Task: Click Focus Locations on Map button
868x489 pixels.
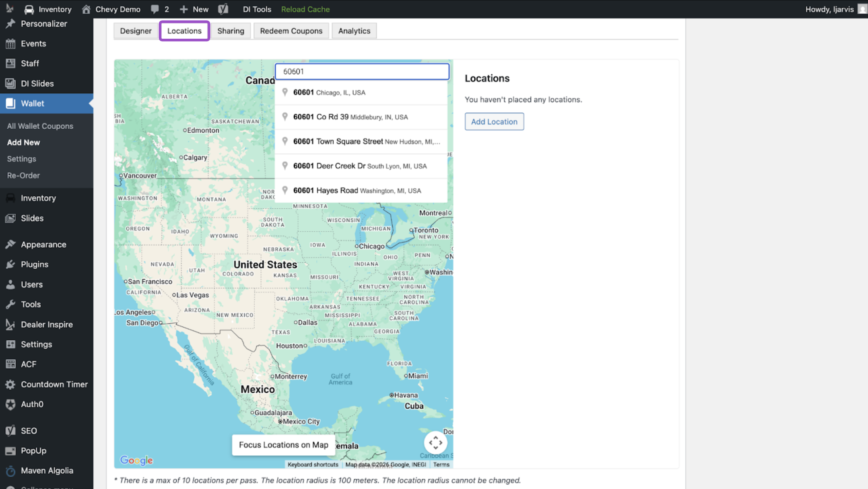Action: [283, 445]
